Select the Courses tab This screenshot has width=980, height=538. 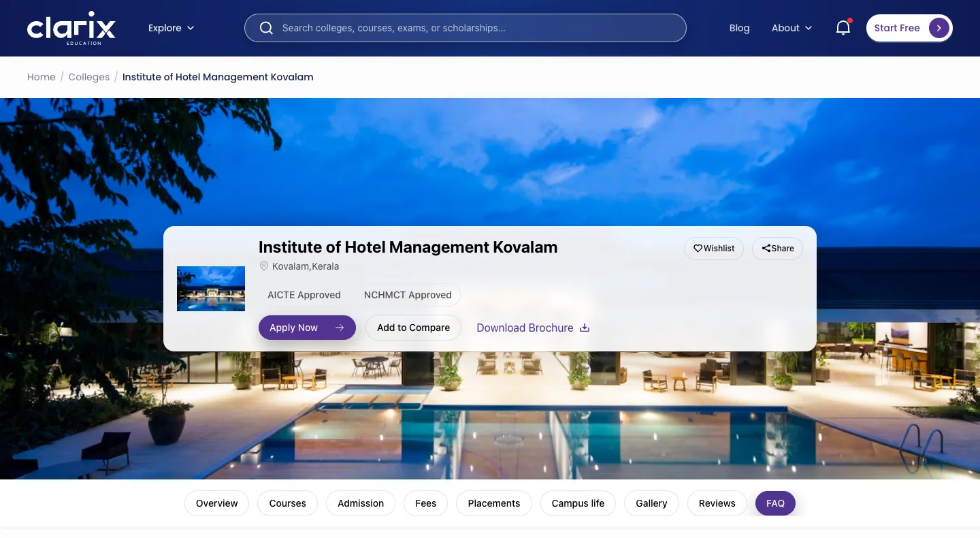click(288, 503)
